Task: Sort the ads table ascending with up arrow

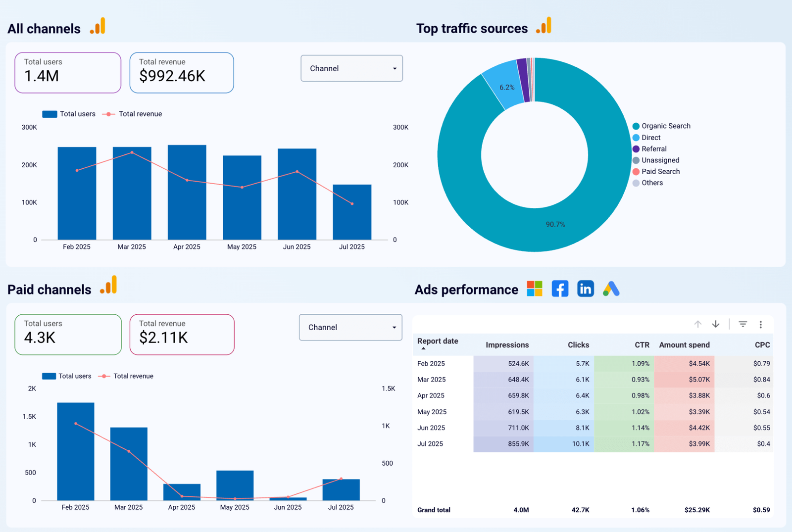Action: tap(698, 324)
